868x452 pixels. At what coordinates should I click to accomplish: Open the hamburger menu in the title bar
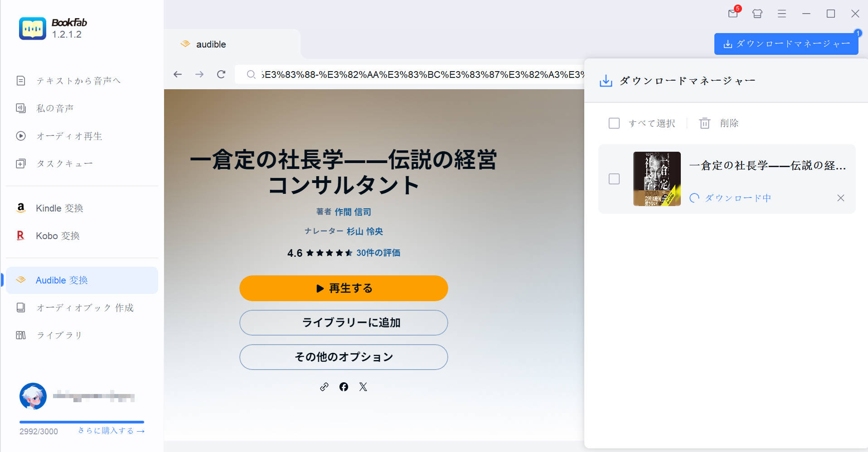pos(781,14)
